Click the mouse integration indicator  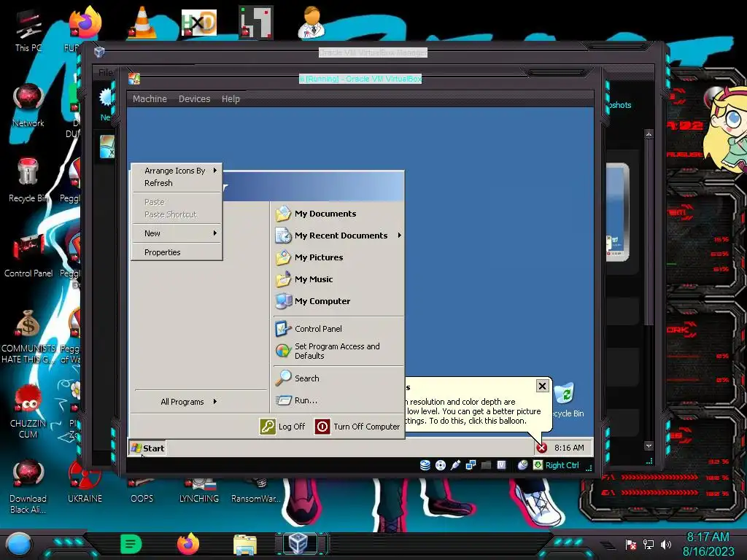coord(522,465)
